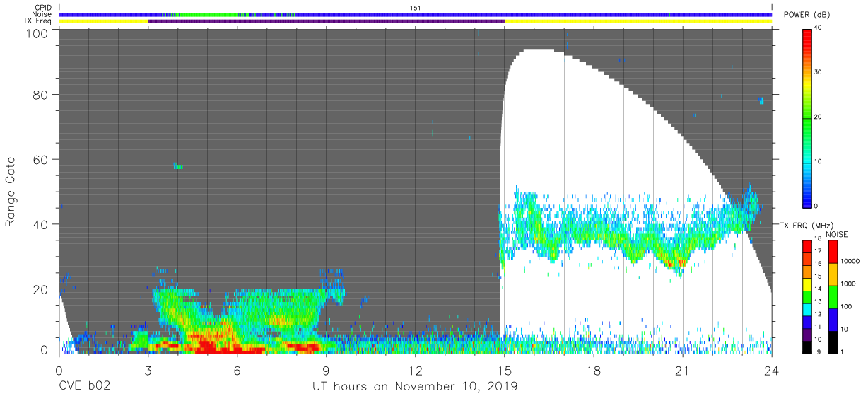The width and height of the screenshot is (868, 401).
Task: Click the "POWER (dB)" legend title
Action: (807, 15)
